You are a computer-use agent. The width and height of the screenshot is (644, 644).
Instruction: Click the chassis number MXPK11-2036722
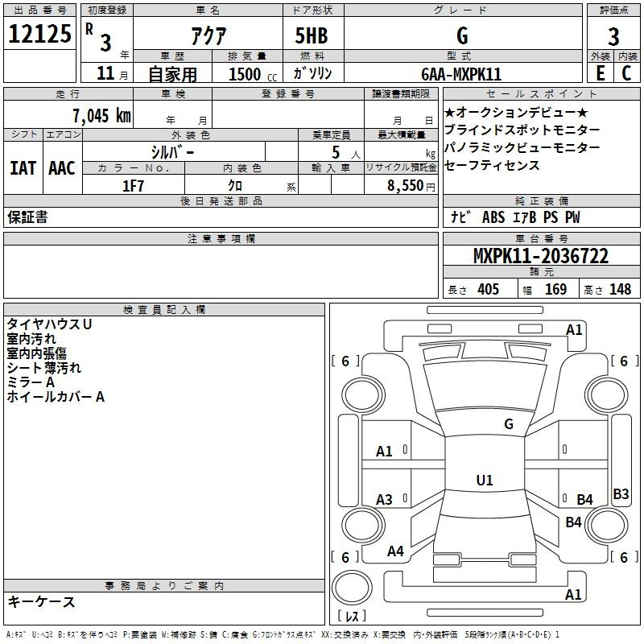tap(540, 257)
